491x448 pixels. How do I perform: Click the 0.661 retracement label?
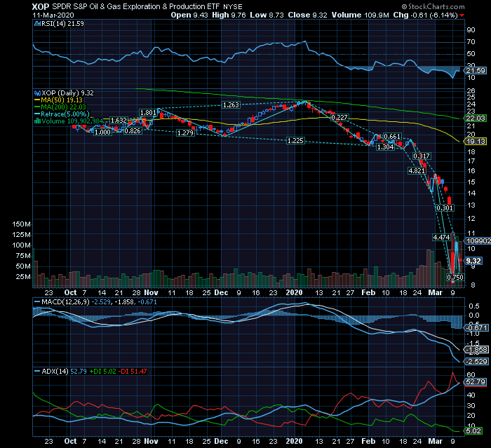click(392, 137)
